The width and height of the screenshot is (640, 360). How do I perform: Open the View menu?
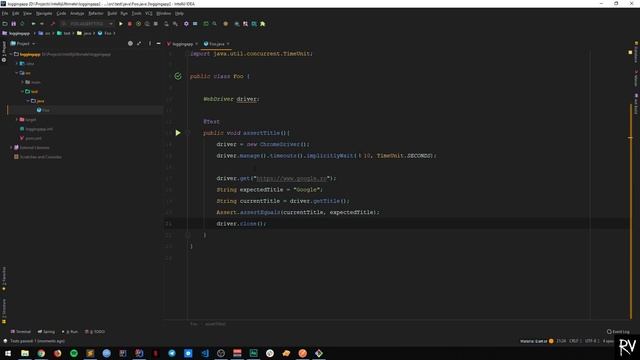[x=27, y=13]
